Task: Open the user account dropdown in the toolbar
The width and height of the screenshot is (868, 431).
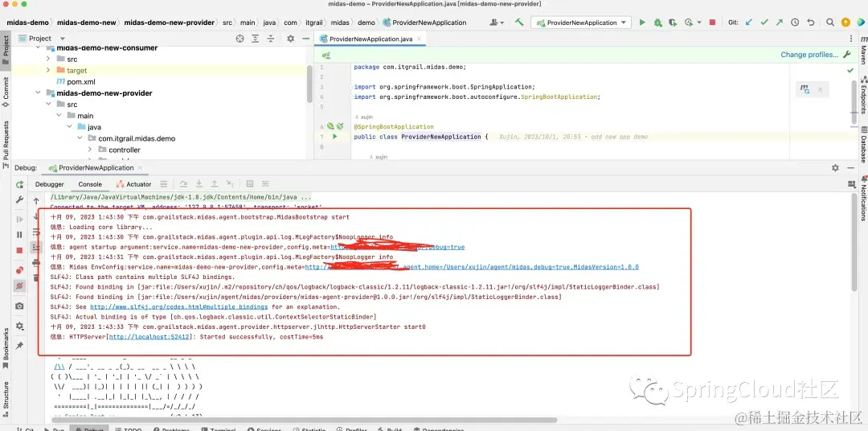Action: 497,23
